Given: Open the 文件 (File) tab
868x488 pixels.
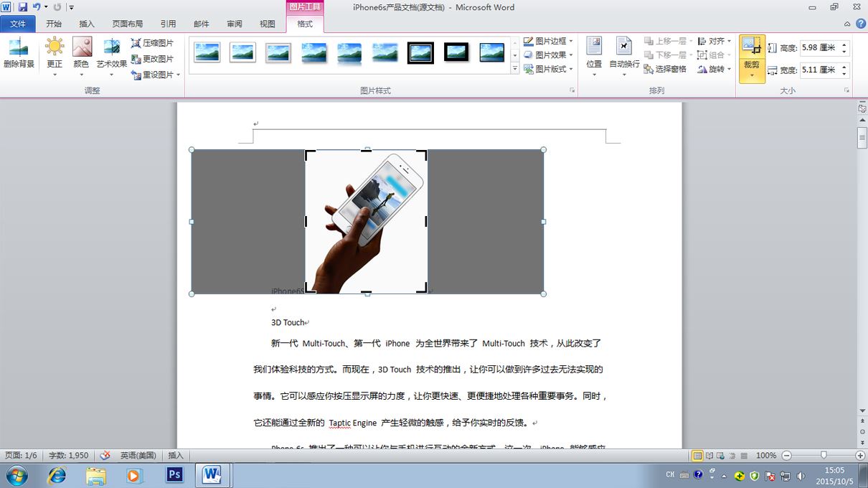Looking at the screenshot, I should 18,24.
